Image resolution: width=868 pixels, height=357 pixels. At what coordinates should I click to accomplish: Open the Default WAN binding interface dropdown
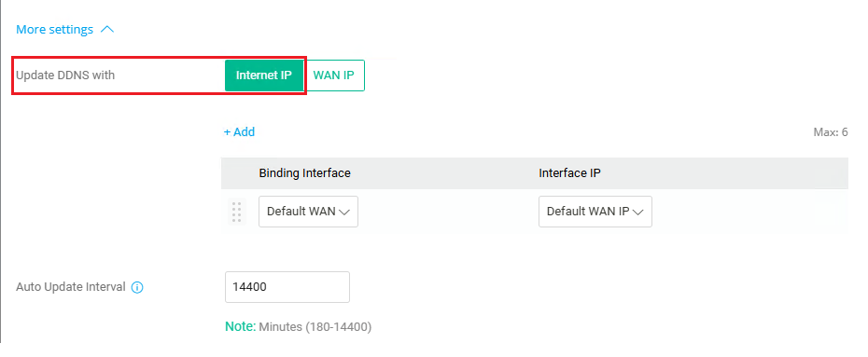point(308,211)
